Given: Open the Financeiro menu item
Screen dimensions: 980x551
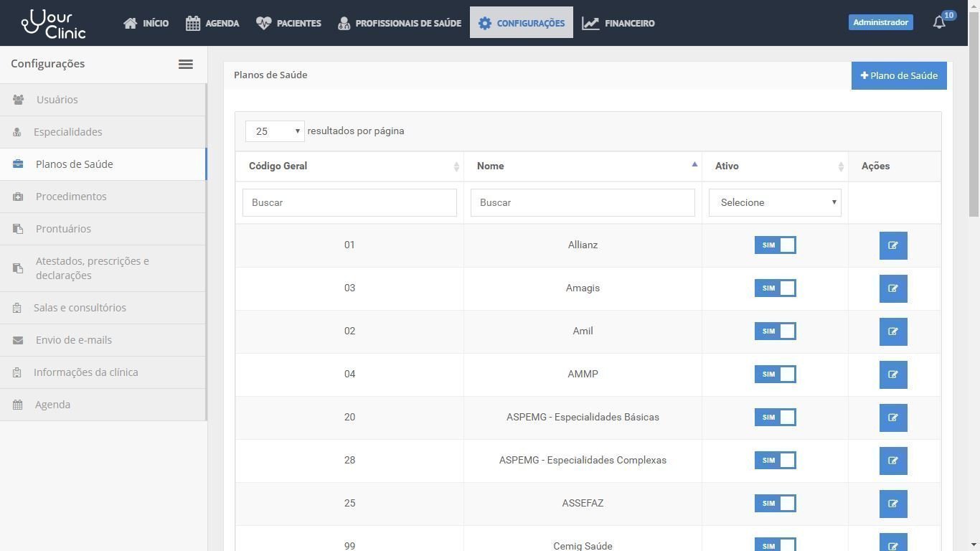Looking at the screenshot, I should click(x=618, y=23).
